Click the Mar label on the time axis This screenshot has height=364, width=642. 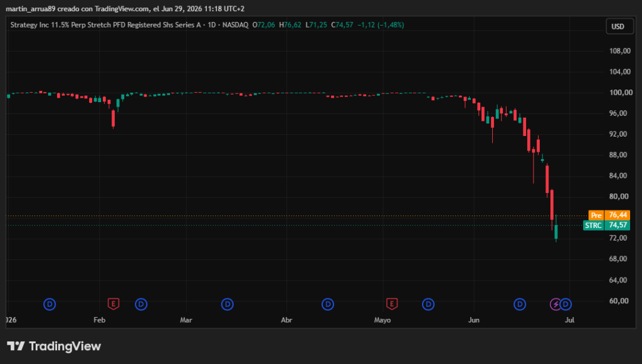tap(186, 320)
